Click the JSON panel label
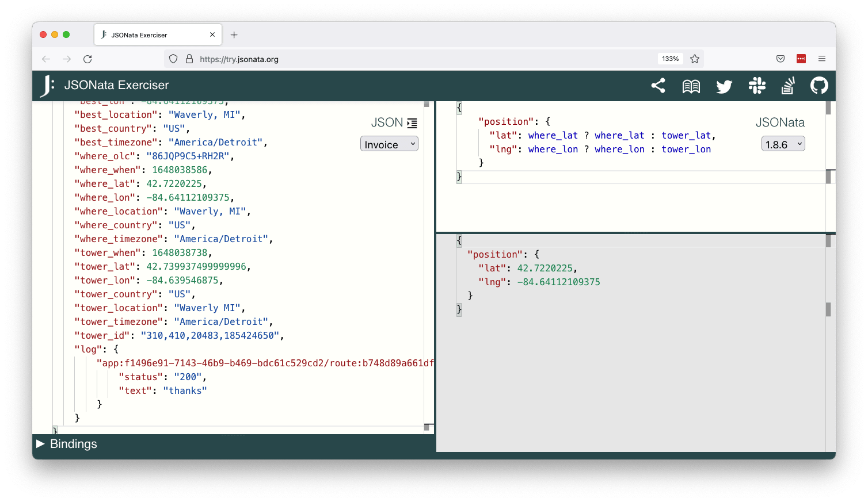Screen dimensions: 868x502 [x=387, y=122]
